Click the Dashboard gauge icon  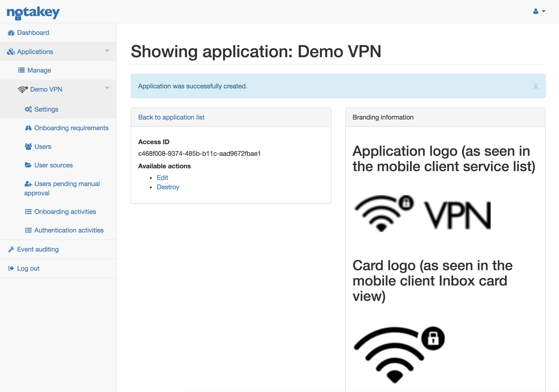(x=11, y=33)
